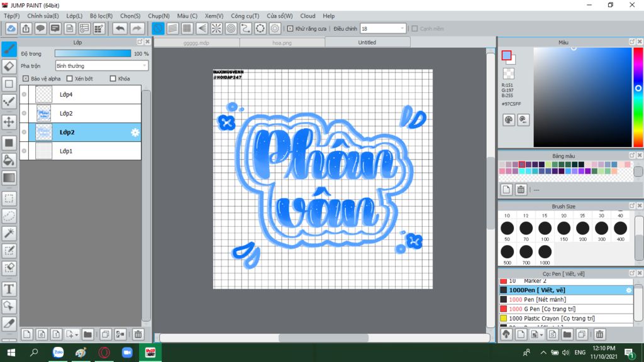The height and width of the screenshot is (362, 644).
Task: Click the cloud save icon
Action: [x=11, y=28]
